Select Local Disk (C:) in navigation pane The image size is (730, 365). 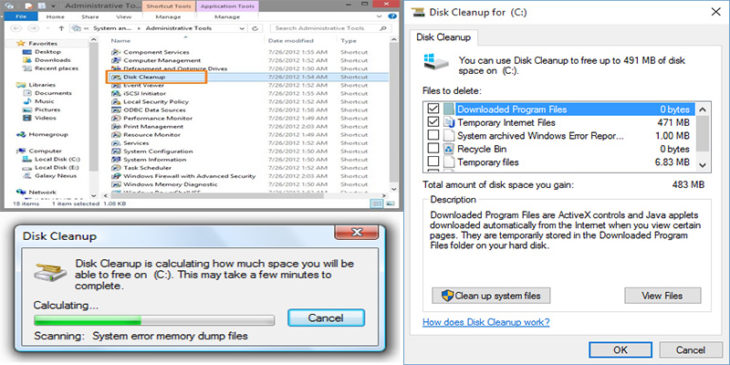tap(57, 159)
